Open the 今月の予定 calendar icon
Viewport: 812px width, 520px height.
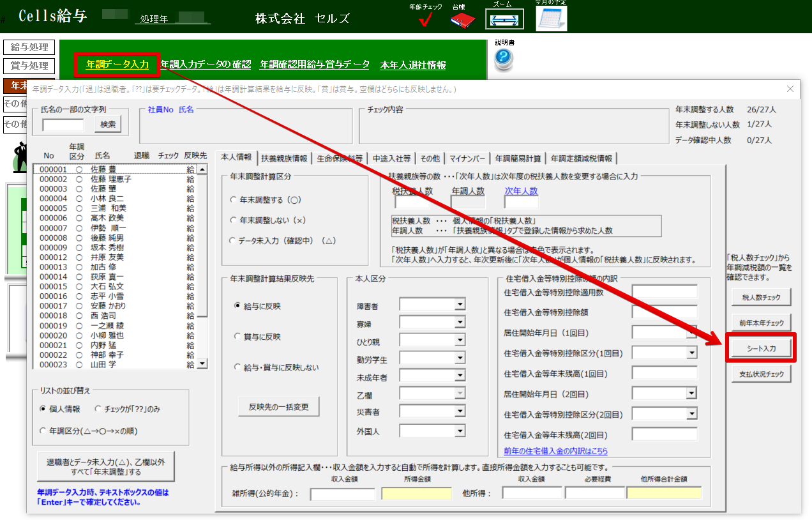(x=552, y=18)
